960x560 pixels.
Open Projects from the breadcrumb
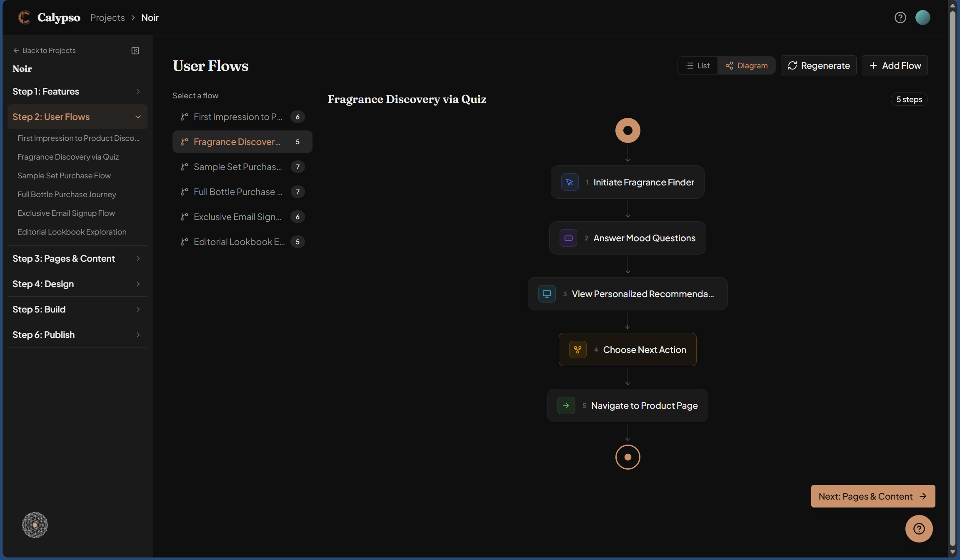[x=107, y=17]
